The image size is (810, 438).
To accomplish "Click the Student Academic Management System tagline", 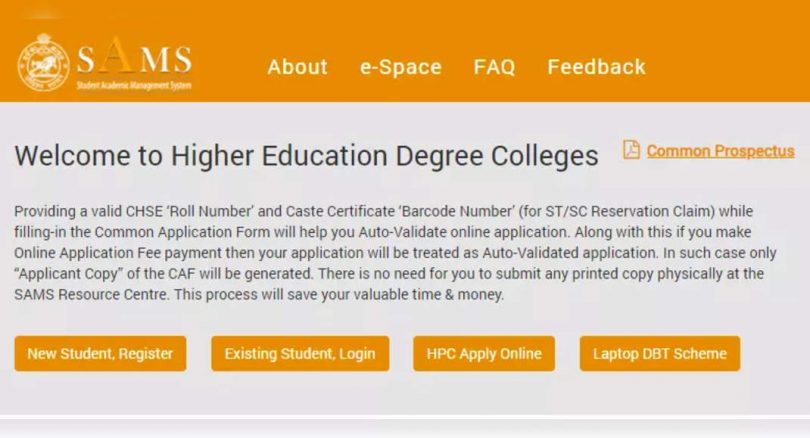I will click(133, 86).
